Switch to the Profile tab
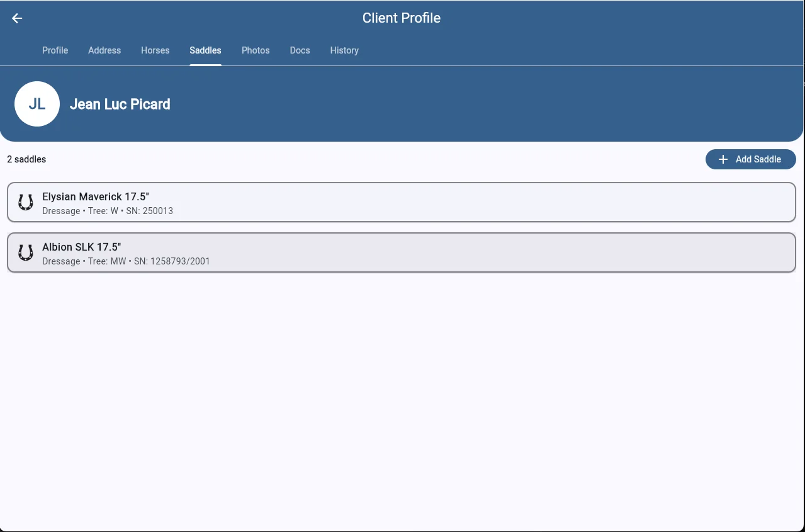 click(x=55, y=50)
